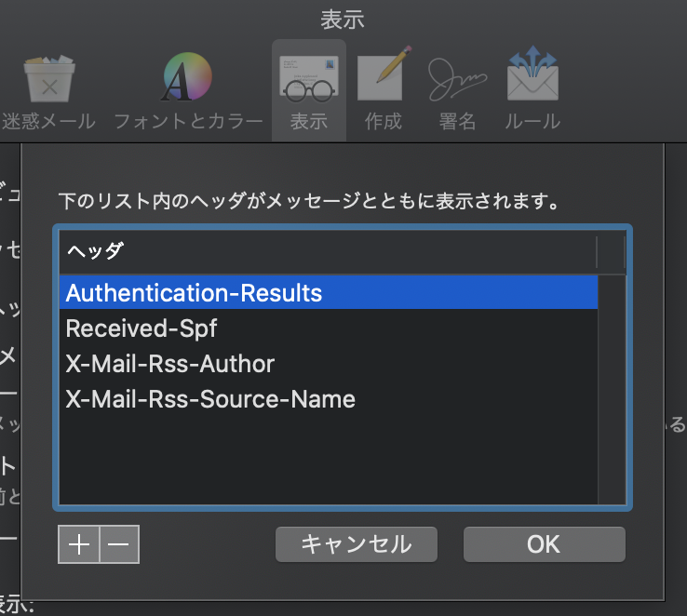Select the Received-Spf header row
The width and height of the screenshot is (687, 616).
click(329, 328)
